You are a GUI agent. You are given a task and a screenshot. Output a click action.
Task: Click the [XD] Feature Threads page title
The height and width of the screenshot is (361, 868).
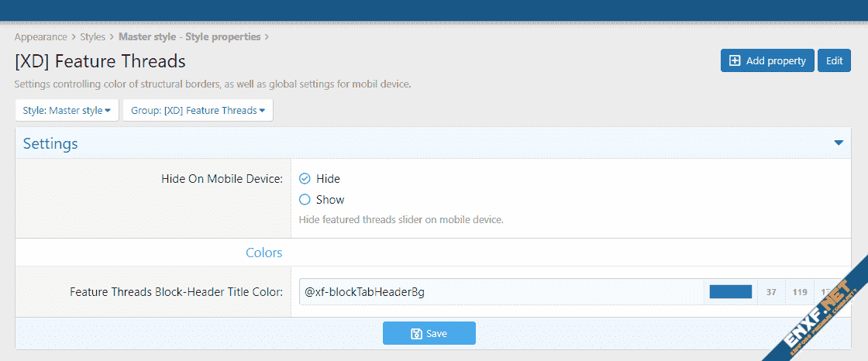pyautogui.click(x=100, y=61)
